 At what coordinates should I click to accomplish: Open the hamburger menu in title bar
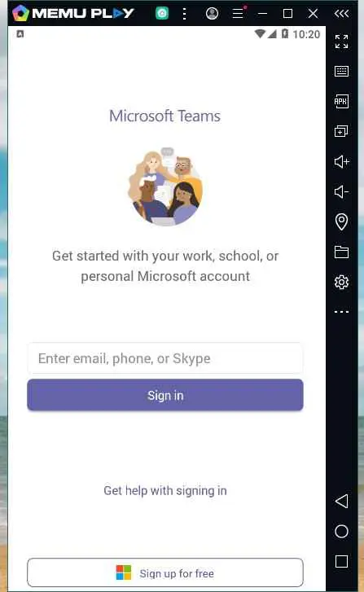(x=238, y=14)
